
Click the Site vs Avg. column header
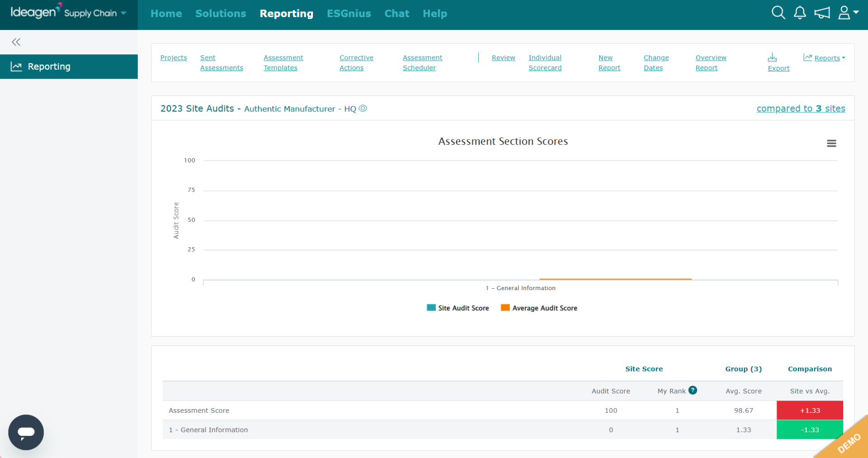tap(810, 391)
